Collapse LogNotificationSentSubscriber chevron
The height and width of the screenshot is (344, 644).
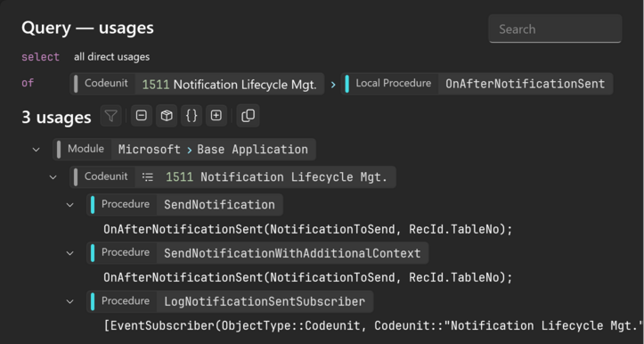click(x=69, y=301)
